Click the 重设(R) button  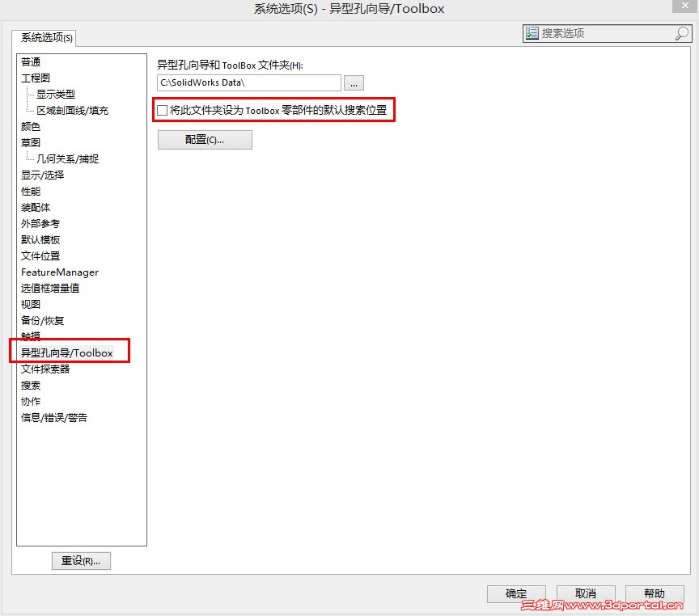click(81, 560)
